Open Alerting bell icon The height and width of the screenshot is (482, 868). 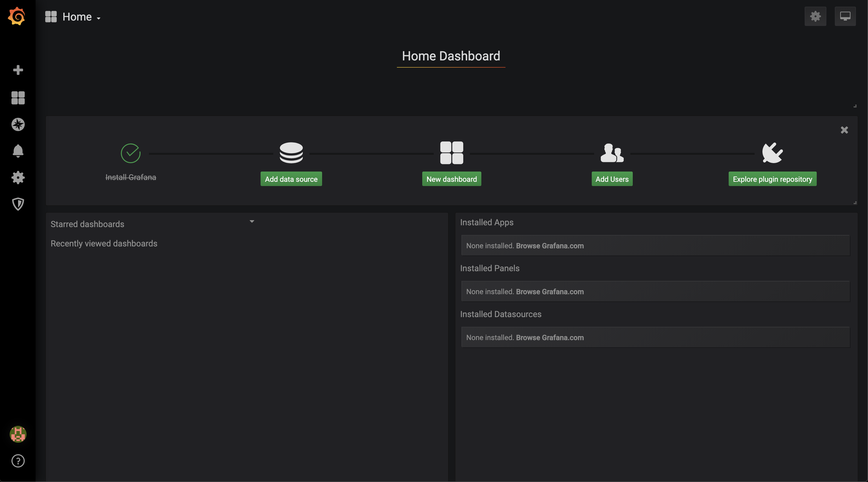point(18,151)
